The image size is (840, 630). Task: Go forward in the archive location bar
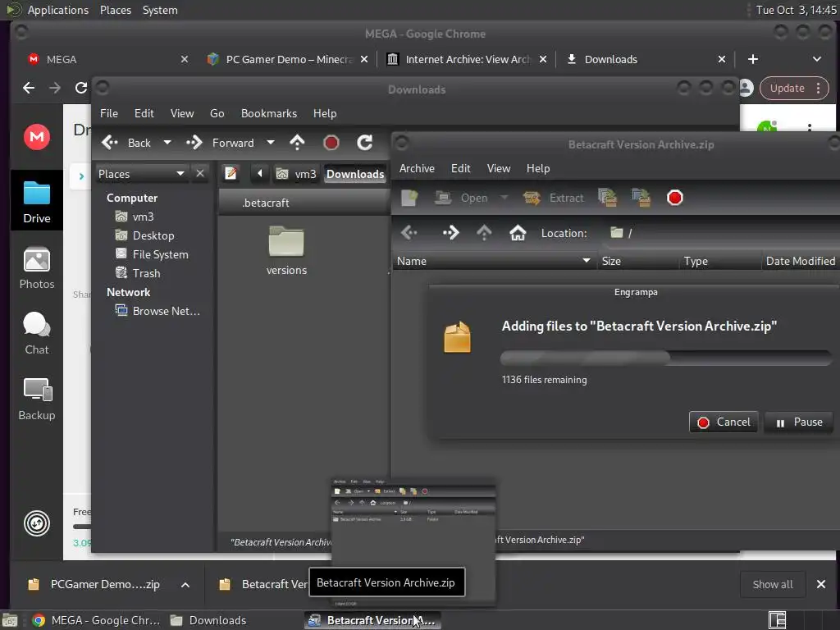pos(450,232)
